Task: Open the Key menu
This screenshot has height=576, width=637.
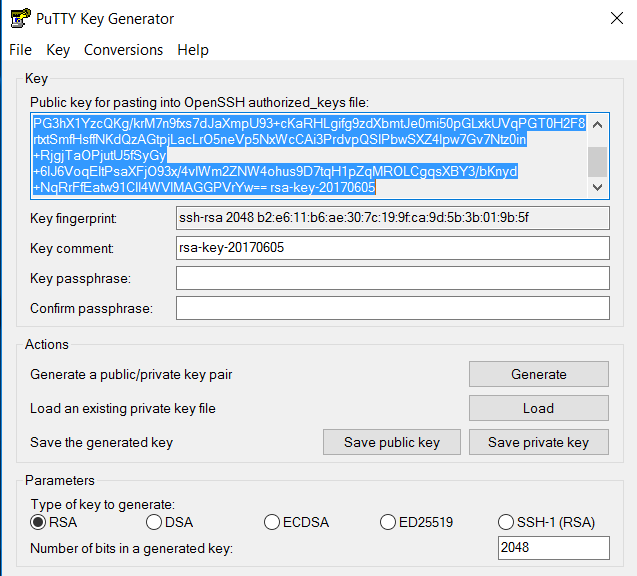Action: point(58,50)
